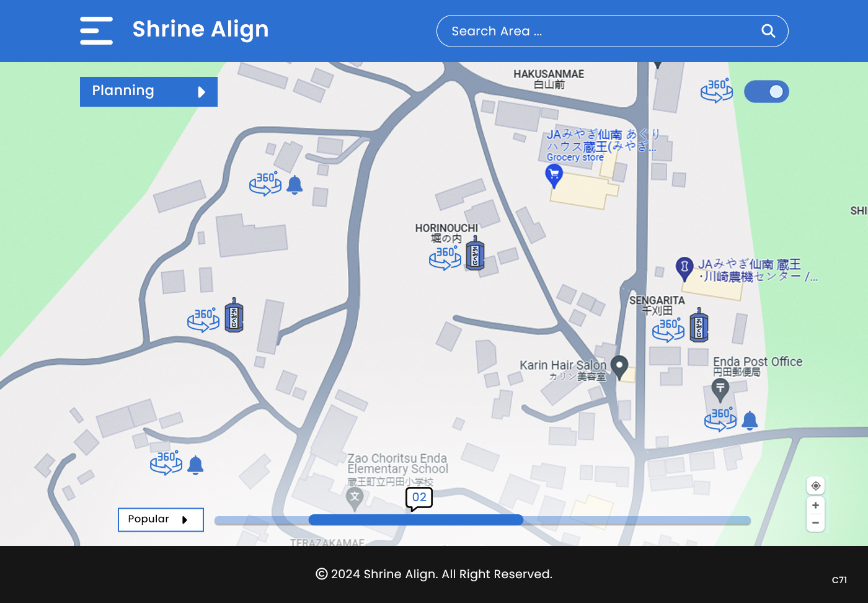Open the Popular dropdown
Screen dimensions: 868x603
[161, 520]
